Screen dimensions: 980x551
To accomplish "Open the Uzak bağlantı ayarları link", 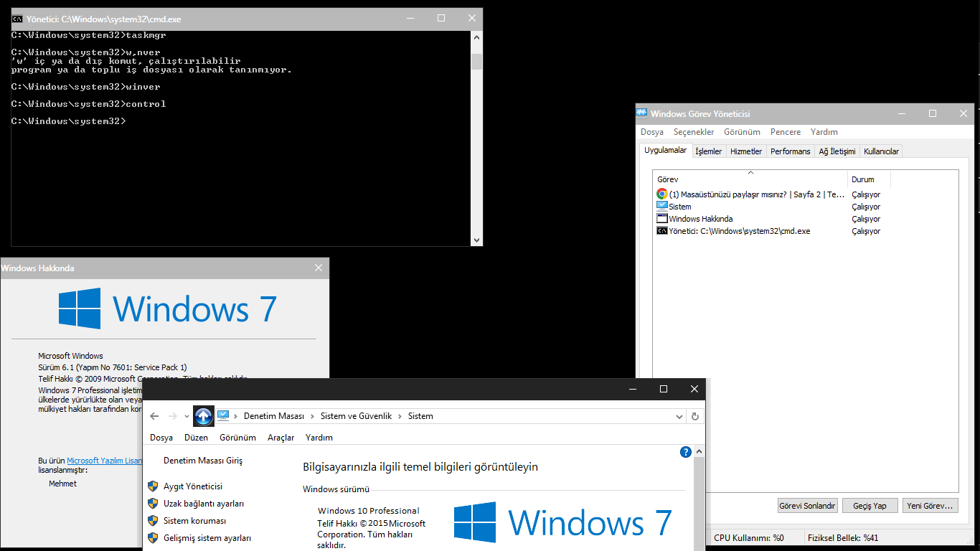I will click(204, 504).
